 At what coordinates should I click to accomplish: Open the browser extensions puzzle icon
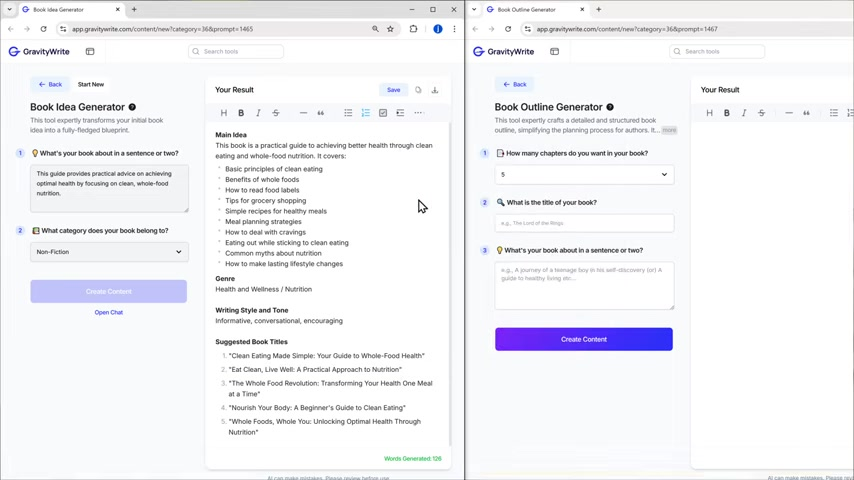(413, 29)
